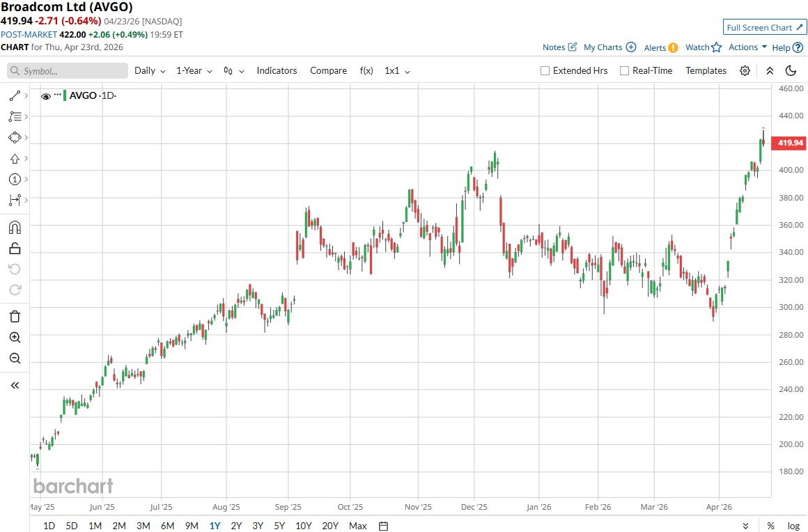This screenshot has width=808, height=532.
Task: Select the 10Y range tab
Action: 304,526
